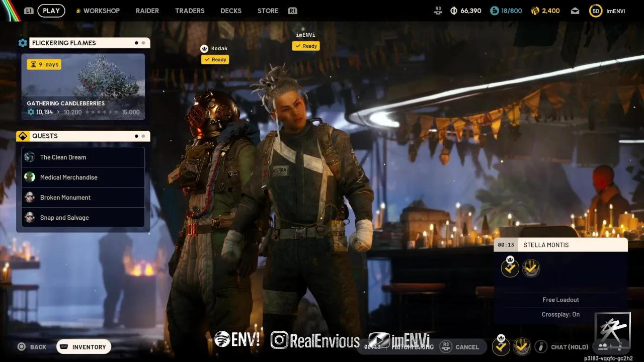Click the crown leader icon next to Kodak
This screenshot has width=644, height=362.
click(204, 49)
